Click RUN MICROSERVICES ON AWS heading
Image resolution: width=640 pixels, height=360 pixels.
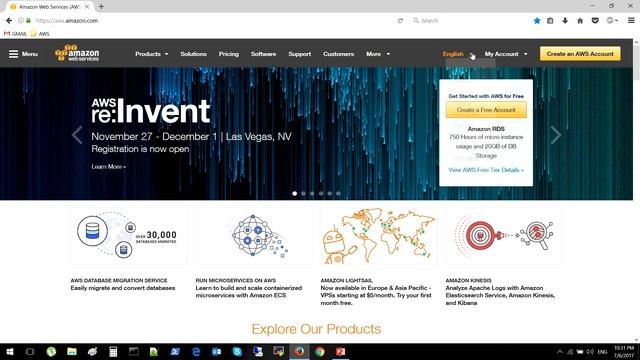click(236, 280)
